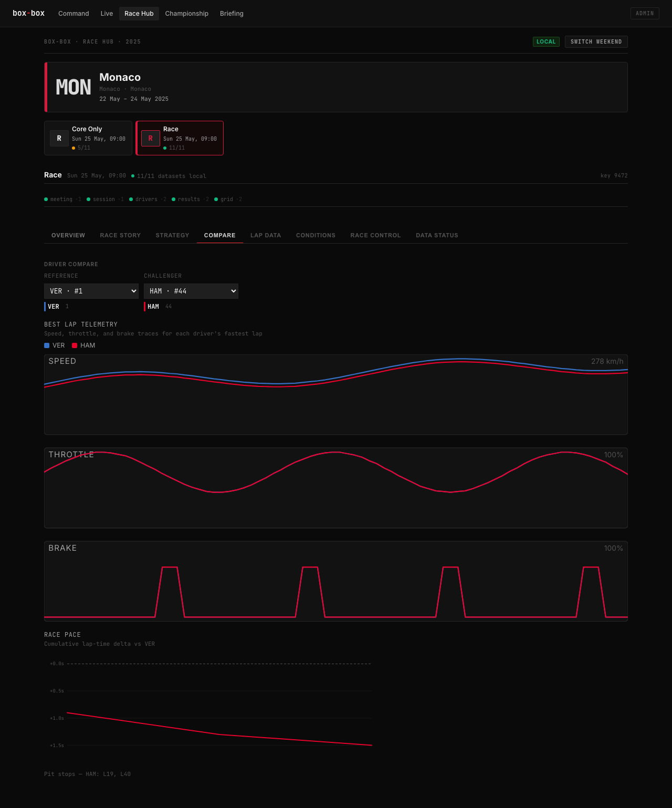Image resolution: width=672 pixels, height=808 pixels.
Task: Switch to the DATA STATUS tab
Action: [437, 235]
